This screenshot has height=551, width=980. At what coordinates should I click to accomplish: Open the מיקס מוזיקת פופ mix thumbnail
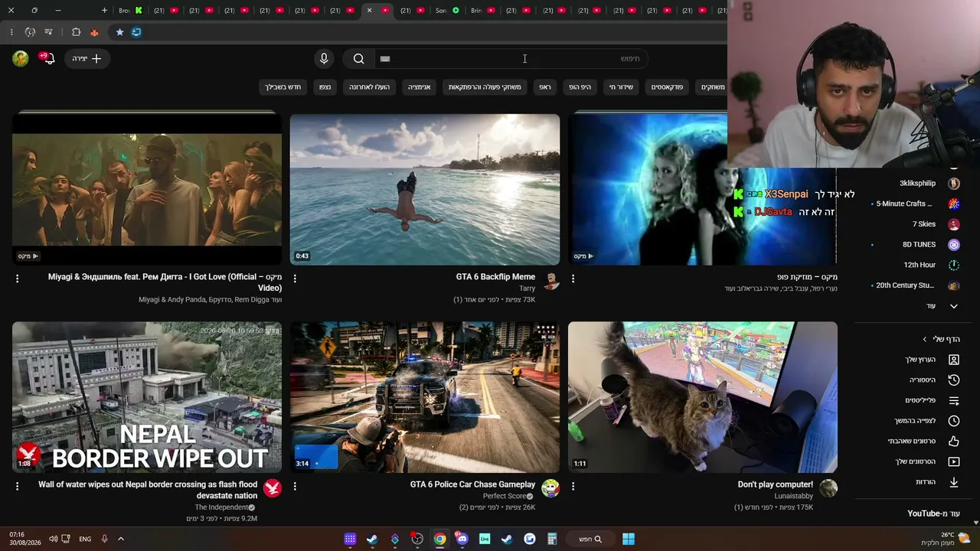648,189
